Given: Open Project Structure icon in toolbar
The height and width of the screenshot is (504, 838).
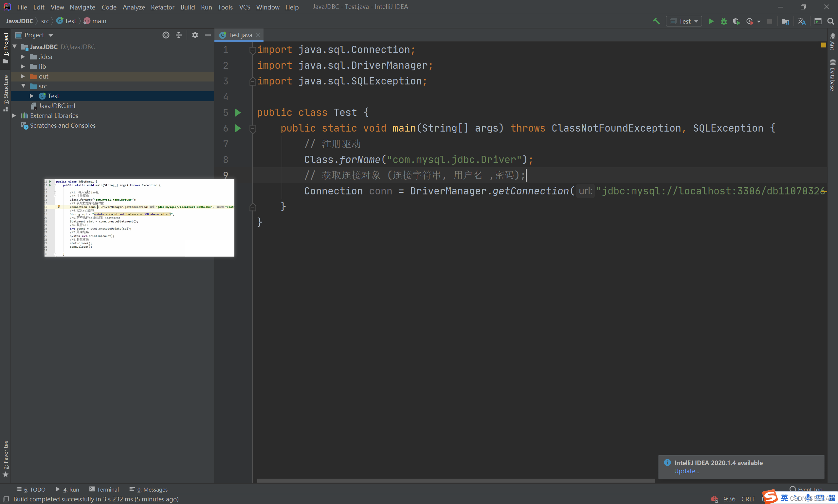Looking at the screenshot, I should click(785, 21).
